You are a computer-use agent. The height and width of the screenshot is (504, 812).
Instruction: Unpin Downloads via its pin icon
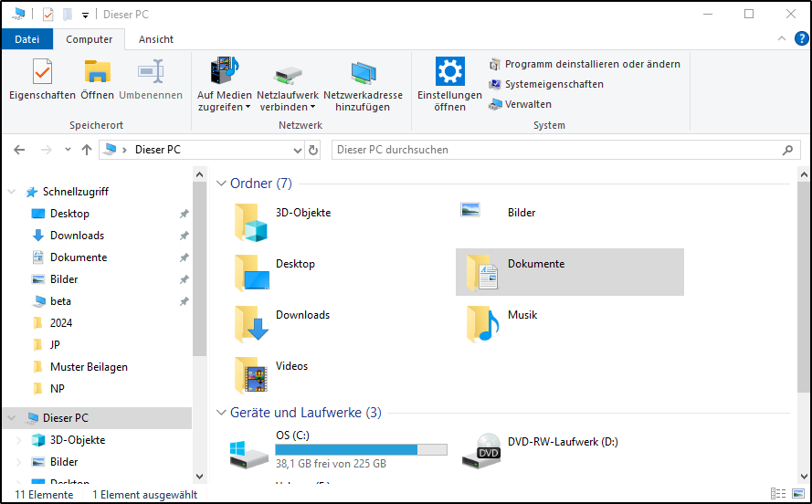pos(184,236)
